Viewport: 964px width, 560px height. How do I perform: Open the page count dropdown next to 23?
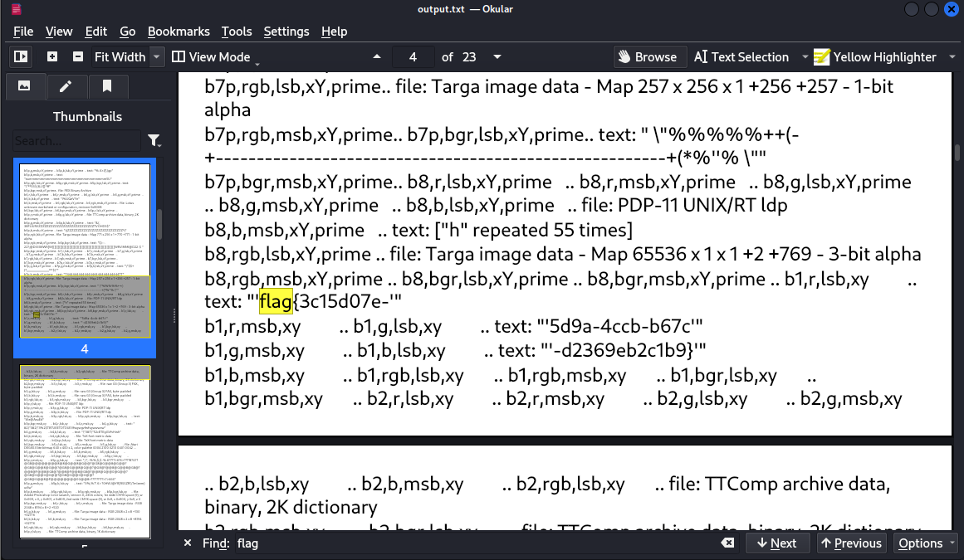(497, 56)
